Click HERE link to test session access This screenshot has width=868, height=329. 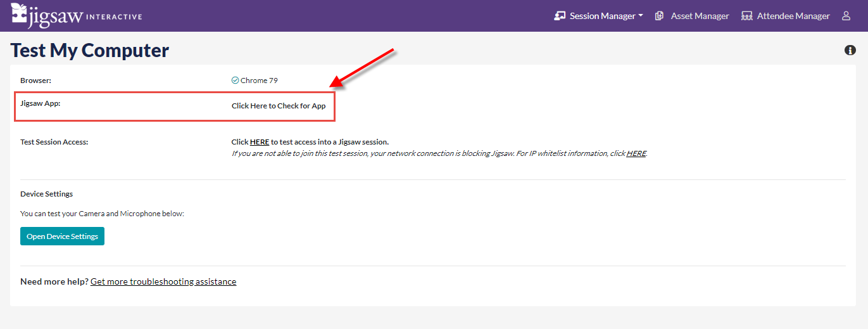tap(260, 142)
